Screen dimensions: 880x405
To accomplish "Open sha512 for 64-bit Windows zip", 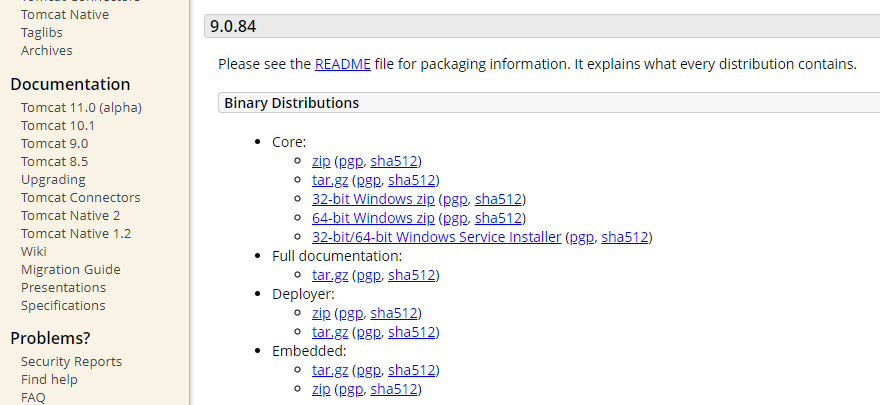I will (498, 218).
